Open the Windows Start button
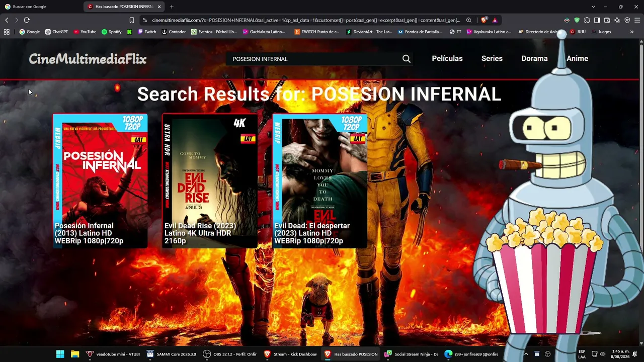Image resolution: width=644 pixels, height=362 pixels. pos(60,354)
